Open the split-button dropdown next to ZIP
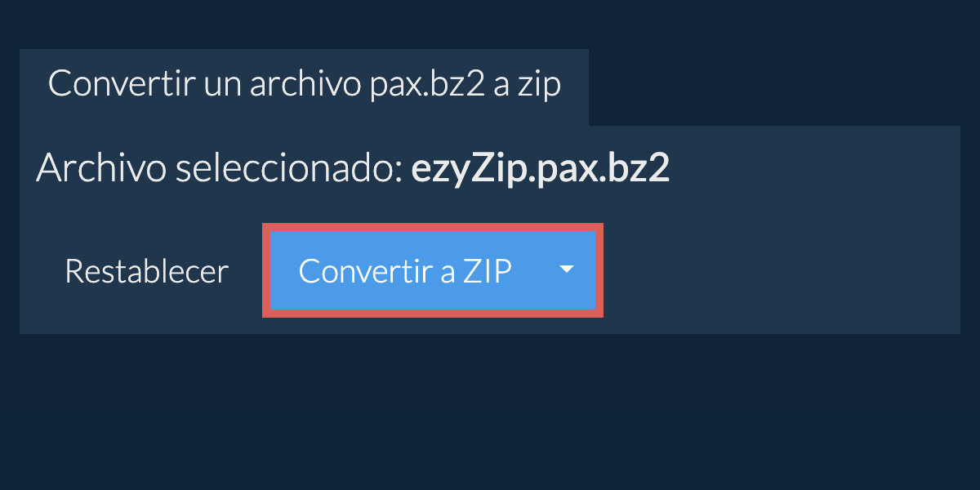 coord(568,269)
